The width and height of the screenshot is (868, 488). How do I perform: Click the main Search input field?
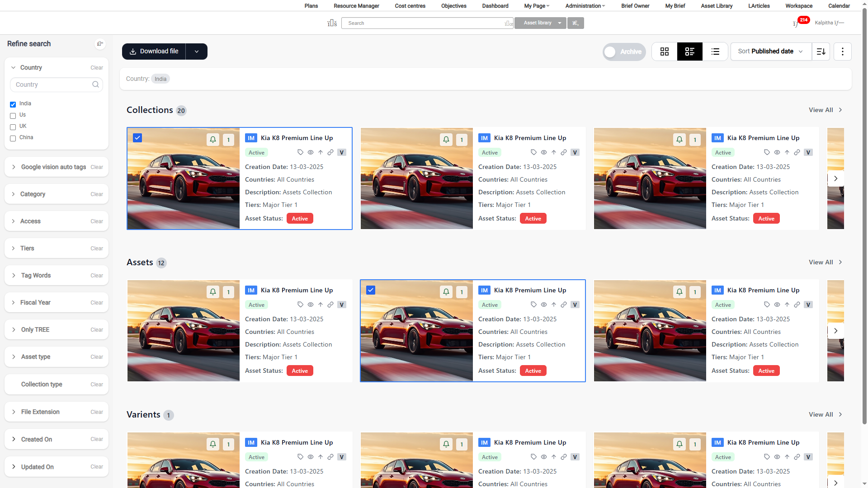point(427,23)
